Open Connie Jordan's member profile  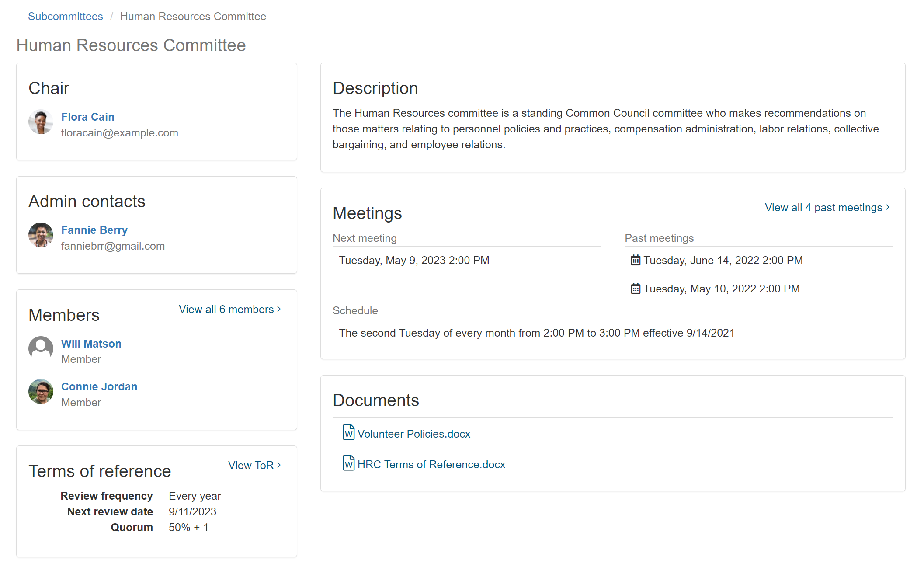tap(99, 386)
